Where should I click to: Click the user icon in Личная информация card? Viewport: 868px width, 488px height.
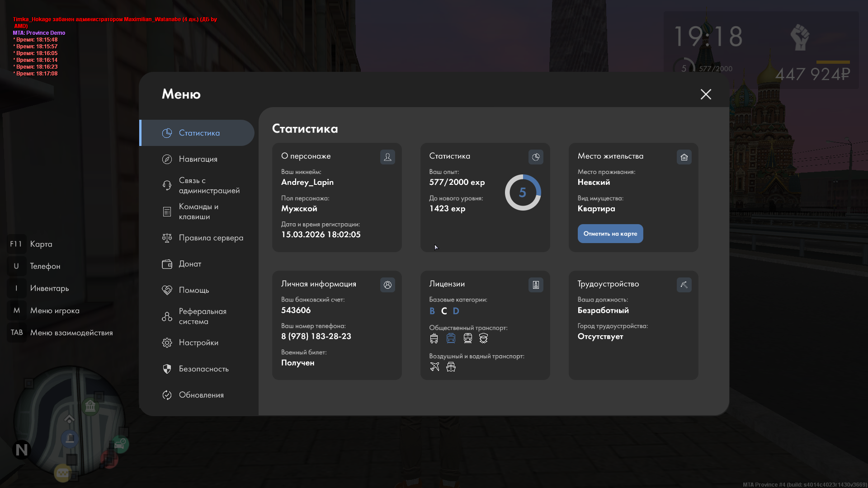[387, 285]
